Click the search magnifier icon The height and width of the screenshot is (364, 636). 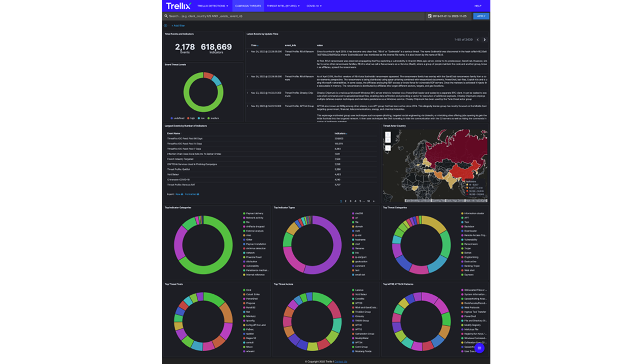pyautogui.click(x=166, y=16)
